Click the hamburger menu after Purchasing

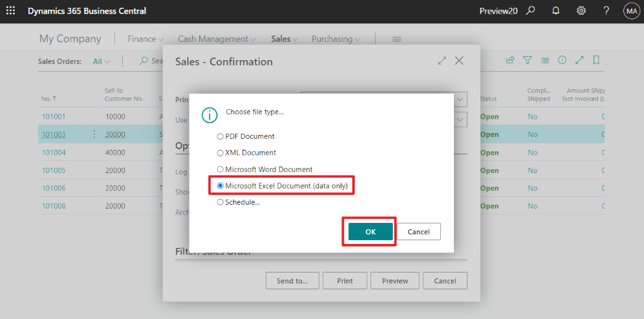(397, 39)
